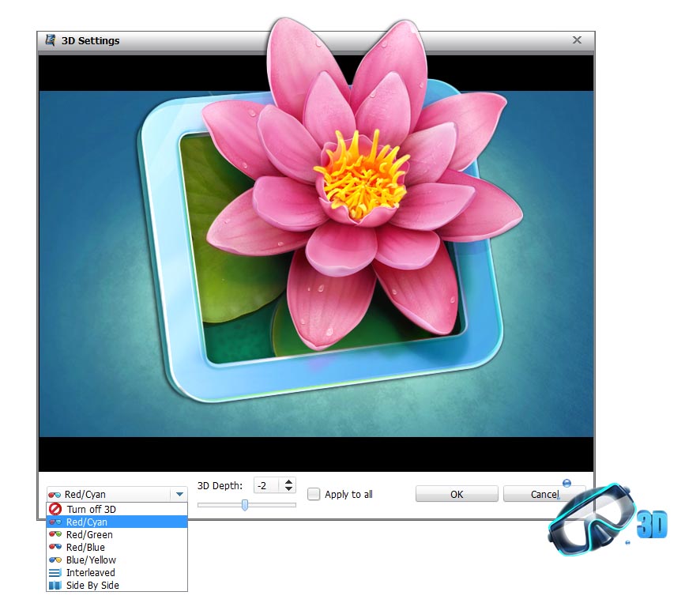700x603 pixels.
Task: Click the Blue/Yellow glasses icon
Action: 55,560
